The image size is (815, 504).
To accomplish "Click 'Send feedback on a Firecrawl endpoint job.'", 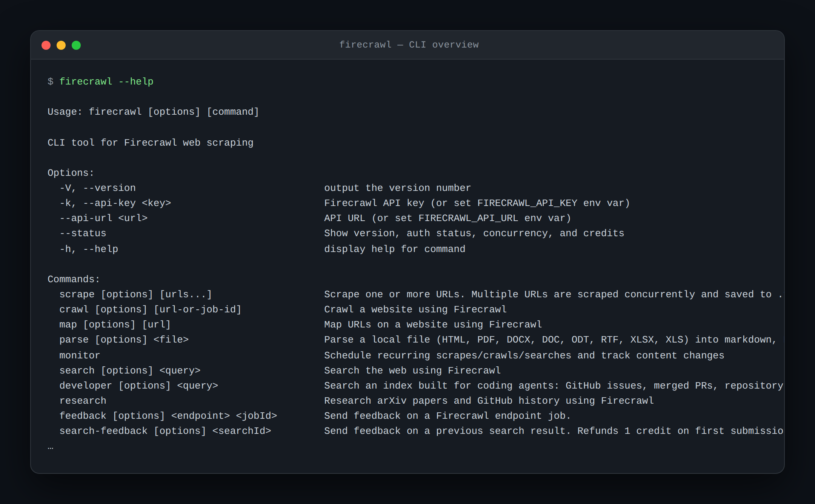I will pyautogui.click(x=447, y=416).
